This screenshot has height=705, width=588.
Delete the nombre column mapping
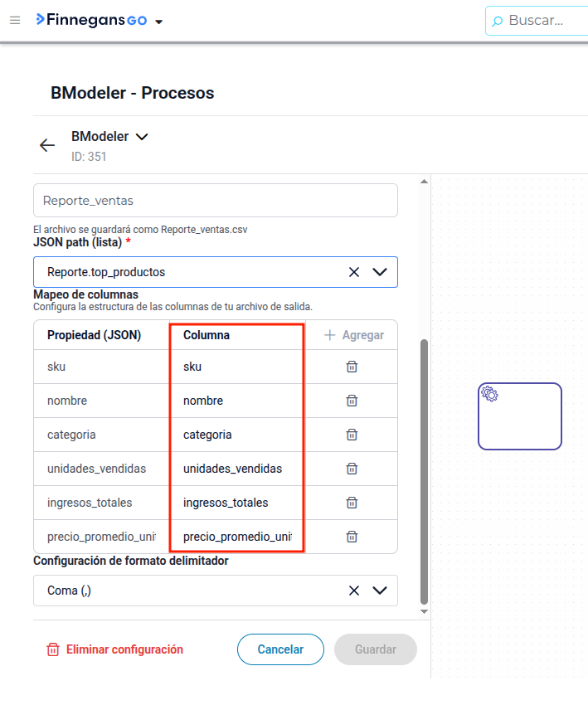pyautogui.click(x=352, y=401)
